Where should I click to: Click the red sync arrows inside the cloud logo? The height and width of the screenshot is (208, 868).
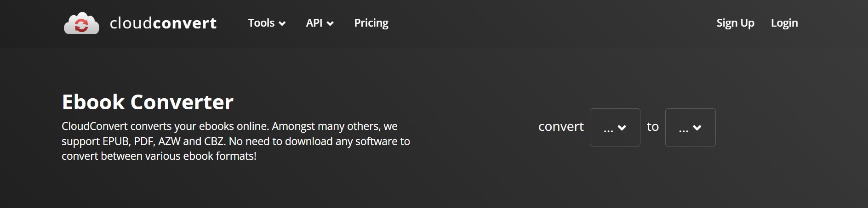[81, 25]
